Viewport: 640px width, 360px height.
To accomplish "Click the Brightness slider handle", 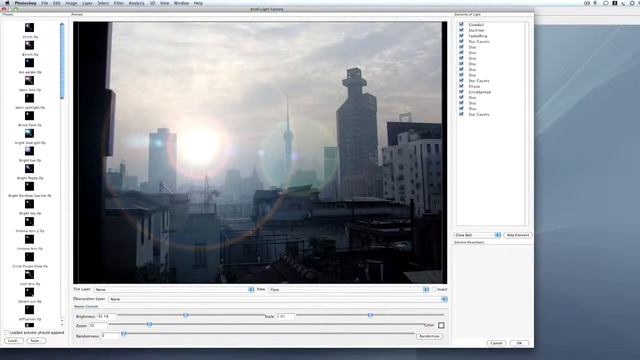I will 186,315.
